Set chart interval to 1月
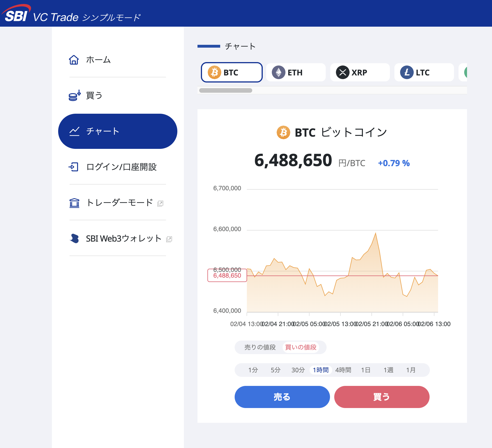492x448 pixels. coord(411,370)
